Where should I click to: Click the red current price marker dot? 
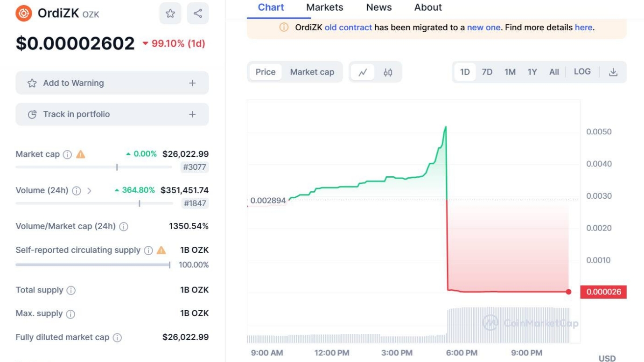coord(568,292)
